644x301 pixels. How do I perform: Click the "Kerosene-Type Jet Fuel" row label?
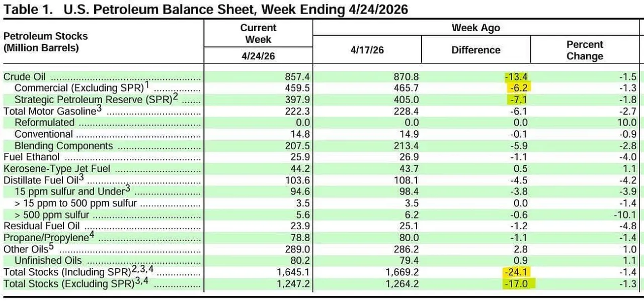click(x=57, y=169)
